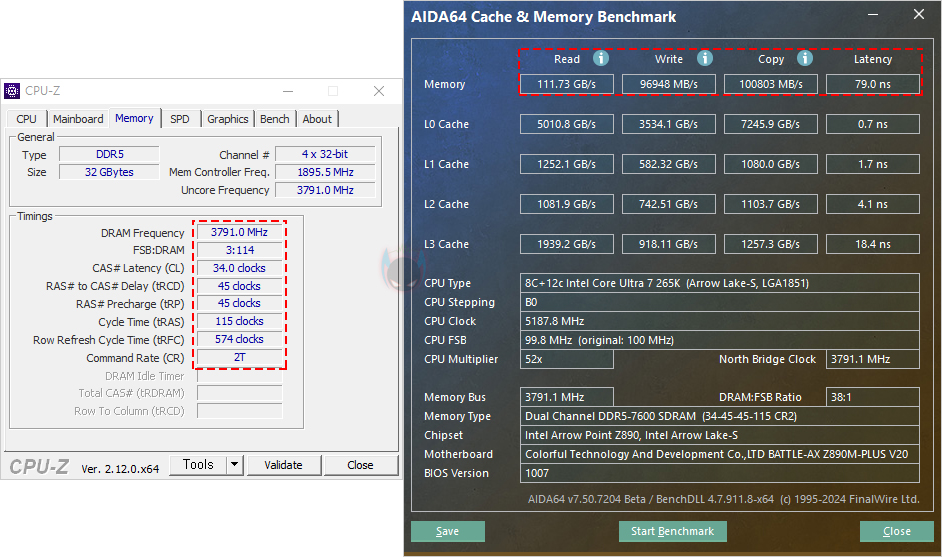Minimize the CPU-Z window
Image resolution: width=942 pixels, height=557 pixels.
point(288,91)
